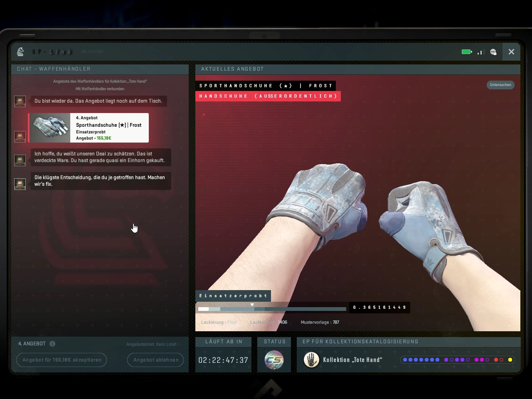Click the expiry countdown timer 02:22:47:37

point(223,360)
